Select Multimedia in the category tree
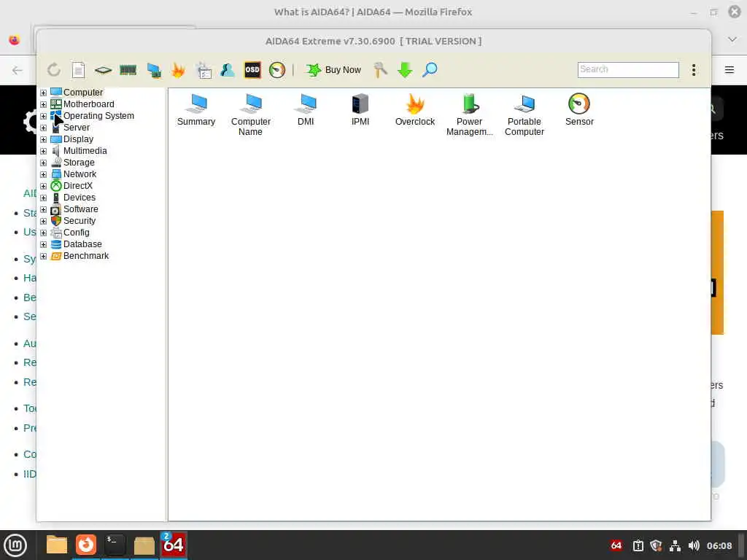 click(x=85, y=151)
